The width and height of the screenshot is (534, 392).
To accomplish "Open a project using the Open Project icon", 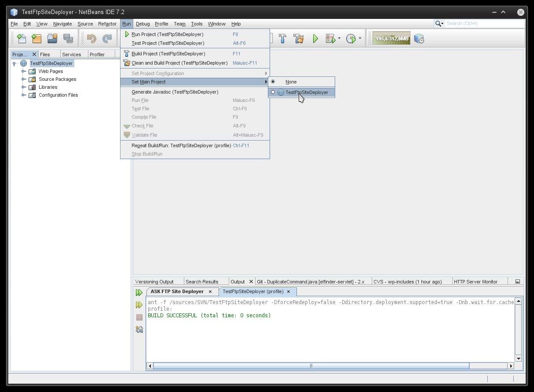I will pyautogui.click(x=52, y=38).
